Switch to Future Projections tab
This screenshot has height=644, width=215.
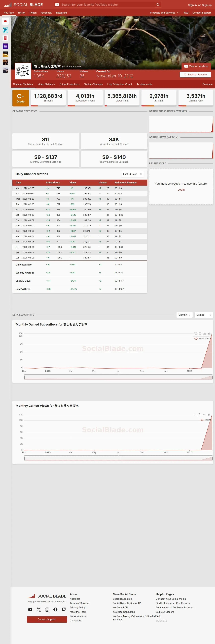[69, 84]
